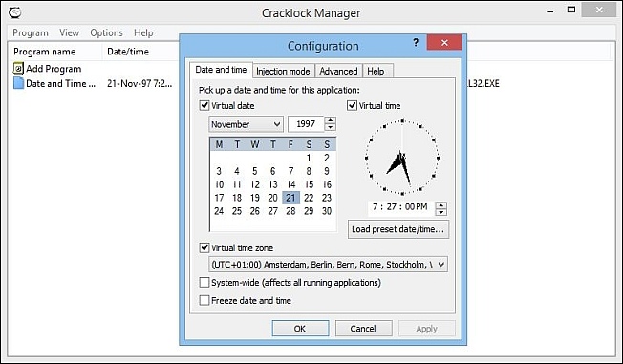Open the November month dropdown
The width and height of the screenshot is (623, 364).
pyautogui.click(x=246, y=124)
